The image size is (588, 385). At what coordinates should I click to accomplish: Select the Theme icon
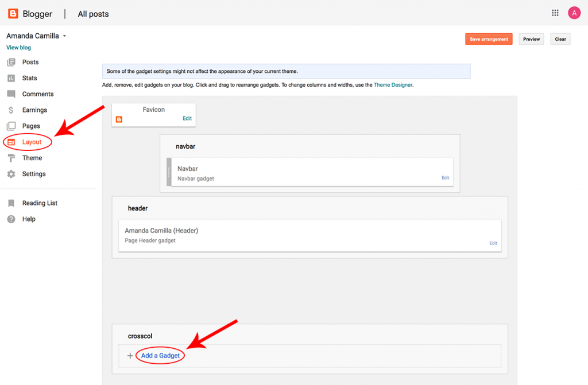pyautogui.click(x=10, y=158)
